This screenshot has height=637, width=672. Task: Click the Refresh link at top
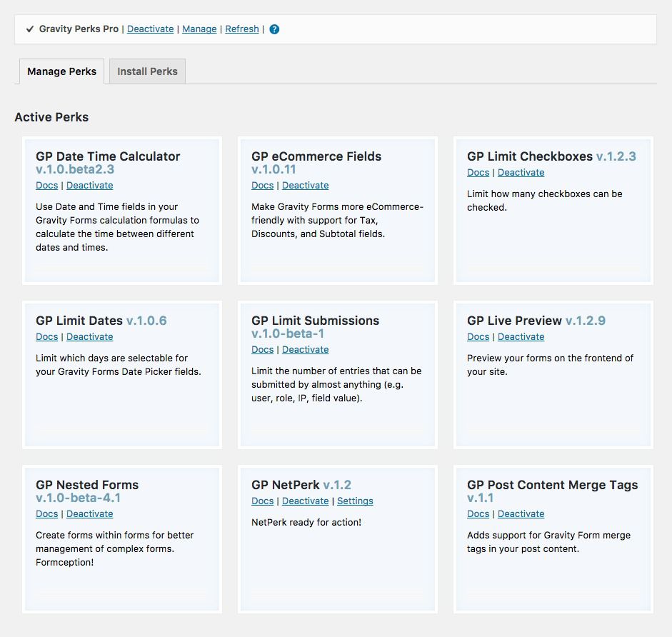pyautogui.click(x=242, y=29)
